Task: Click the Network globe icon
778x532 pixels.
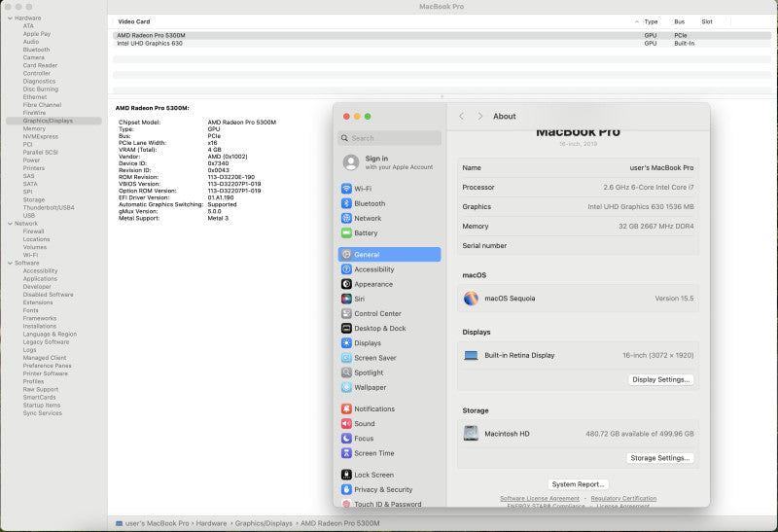Action: tap(346, 219)
